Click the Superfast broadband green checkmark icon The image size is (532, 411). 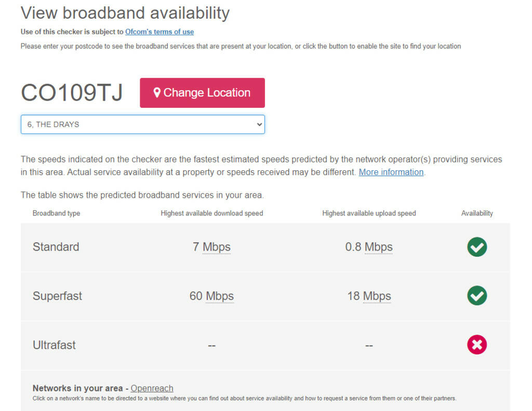tap(477, 295)
